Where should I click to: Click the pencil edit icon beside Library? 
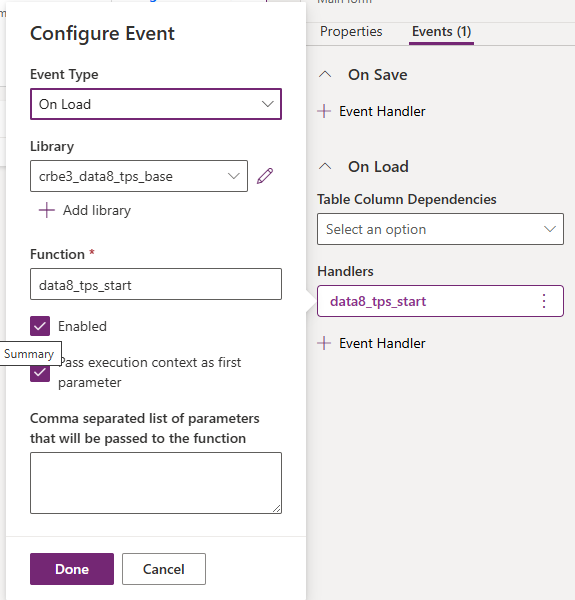265,176
